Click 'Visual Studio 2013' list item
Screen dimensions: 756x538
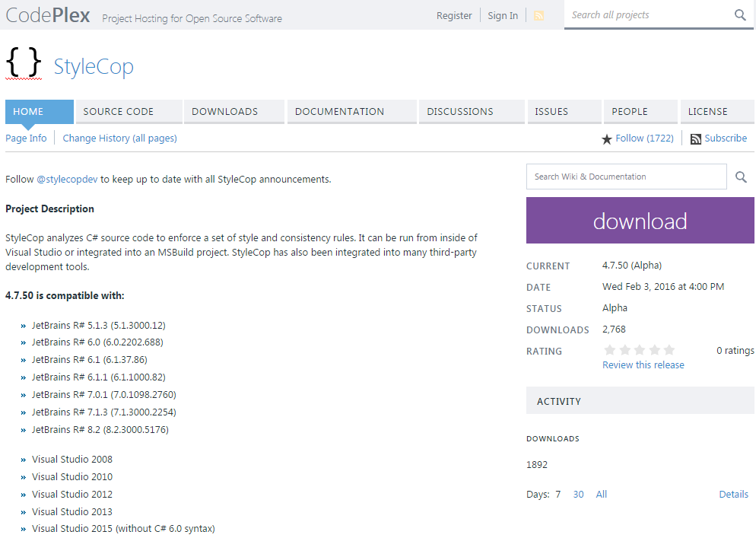click(72, 511)
